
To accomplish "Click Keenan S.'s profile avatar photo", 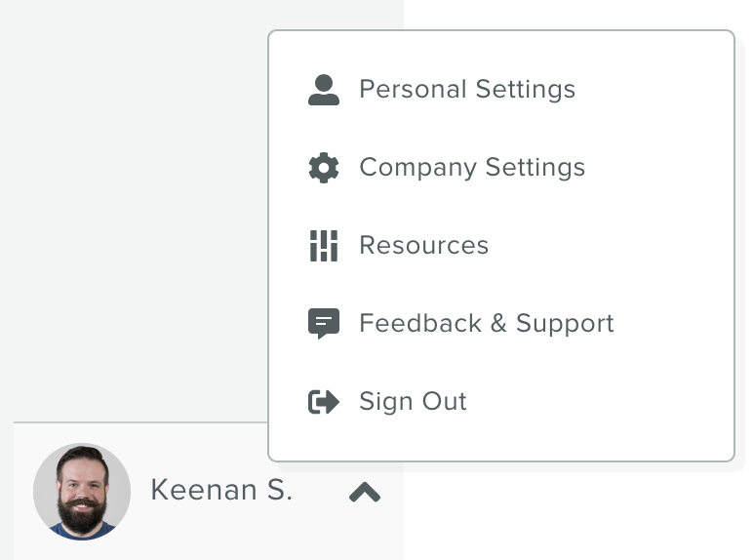I will click(82, 492).
